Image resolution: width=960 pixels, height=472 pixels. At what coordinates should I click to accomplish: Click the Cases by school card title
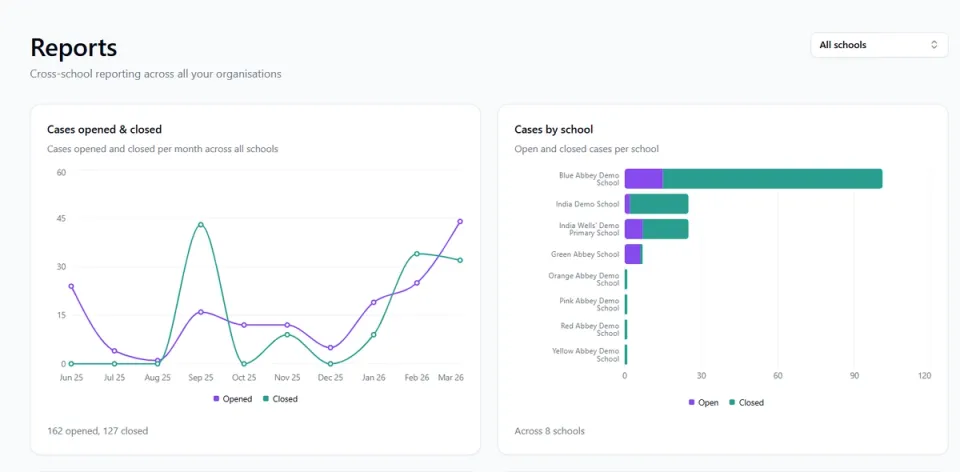[553, 129]
